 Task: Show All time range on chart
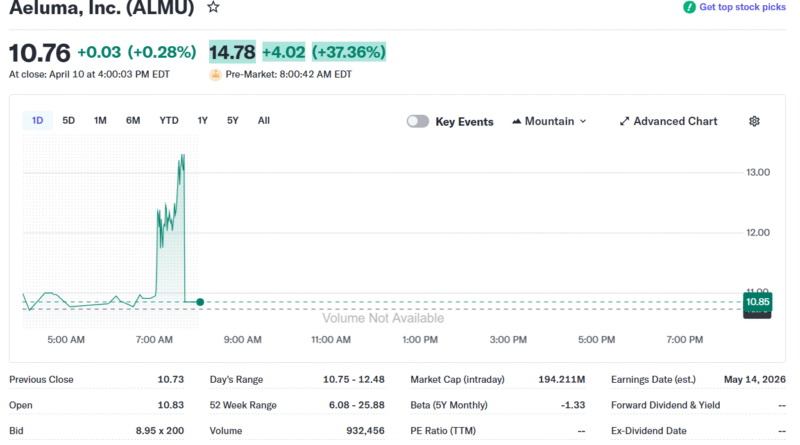click(264, 120)
